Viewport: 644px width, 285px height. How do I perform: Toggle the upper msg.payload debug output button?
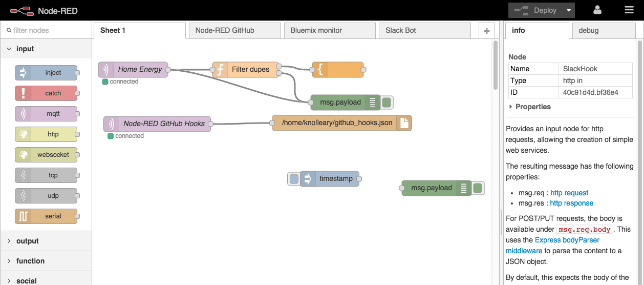click(x=387, y=103)
